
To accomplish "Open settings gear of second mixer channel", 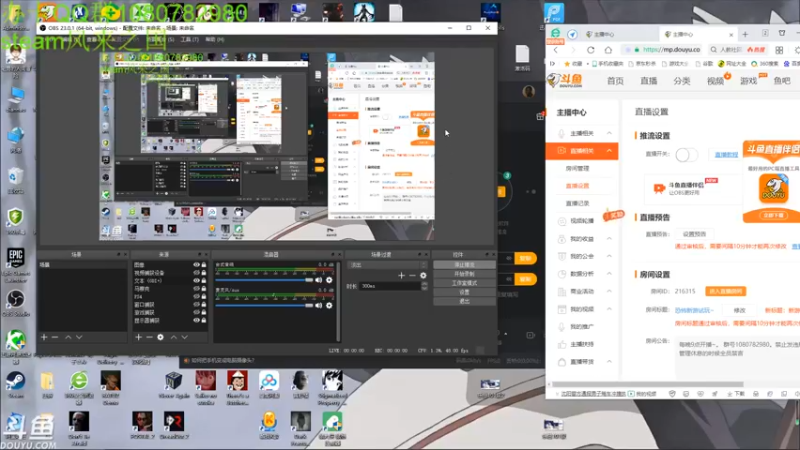I will point(329,306).
